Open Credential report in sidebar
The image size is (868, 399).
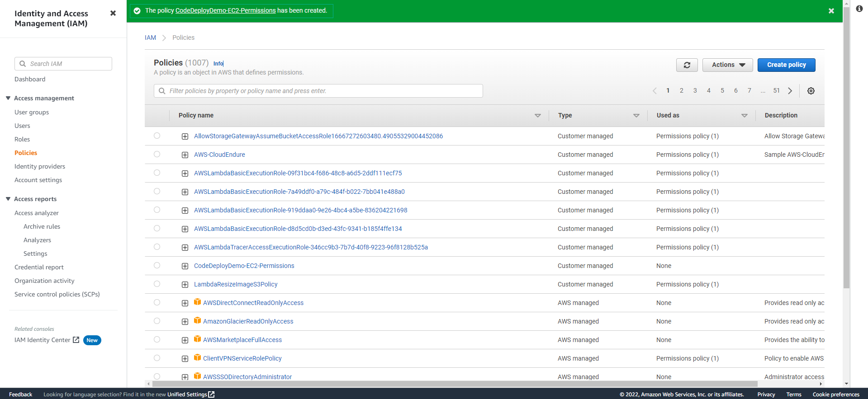pyautogui.click(x=39, y=267)
